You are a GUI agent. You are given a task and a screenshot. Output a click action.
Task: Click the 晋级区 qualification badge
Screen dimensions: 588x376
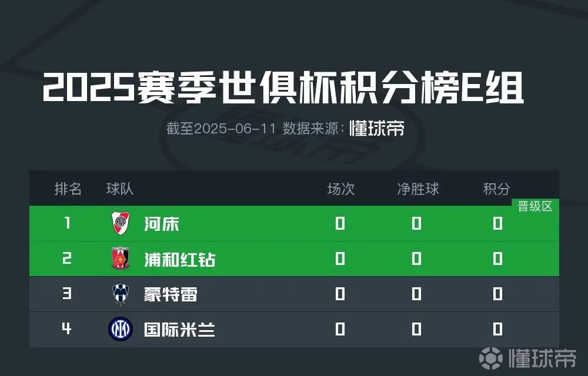(535, 206)
